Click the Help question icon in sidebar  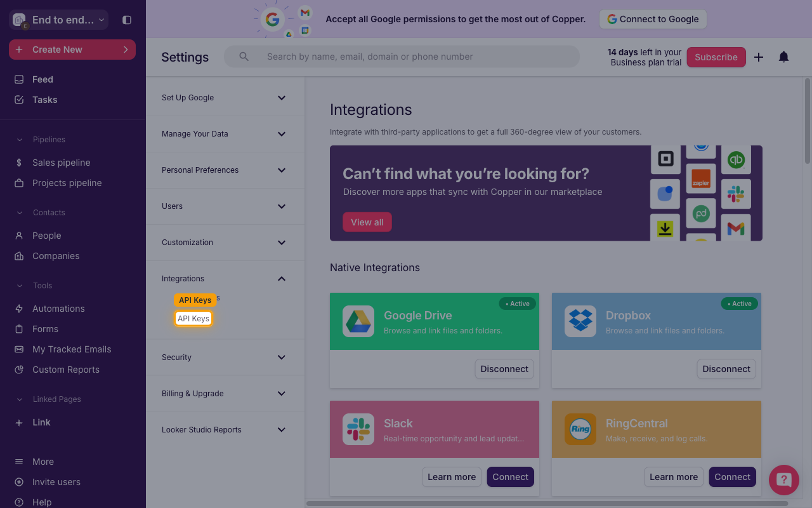[x=19, y=502]
